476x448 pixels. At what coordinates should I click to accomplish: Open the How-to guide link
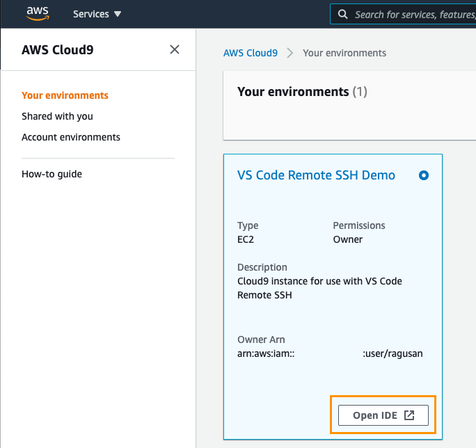(x=51, y=174)
